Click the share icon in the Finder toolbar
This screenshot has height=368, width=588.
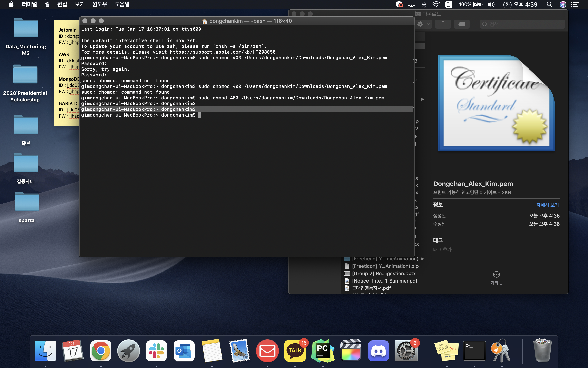[x=443, y=24]
